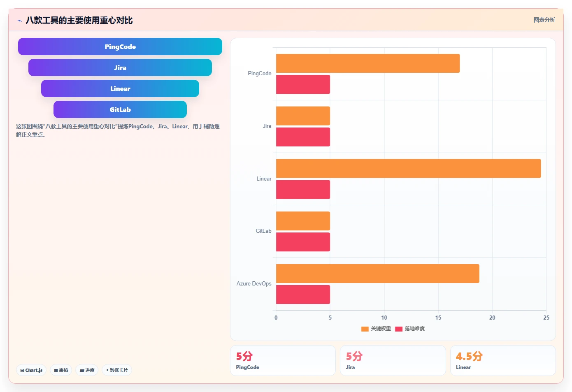Viewport: 572px width, 392px height.
Task: Click the 进度 tag chip
Action: [x=87, y=370]
